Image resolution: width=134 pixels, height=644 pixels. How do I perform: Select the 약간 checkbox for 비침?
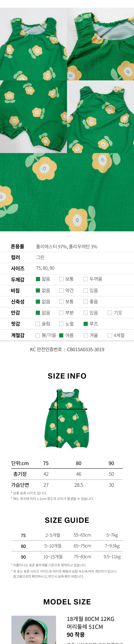pyautogui.click(x=61, y=290)
